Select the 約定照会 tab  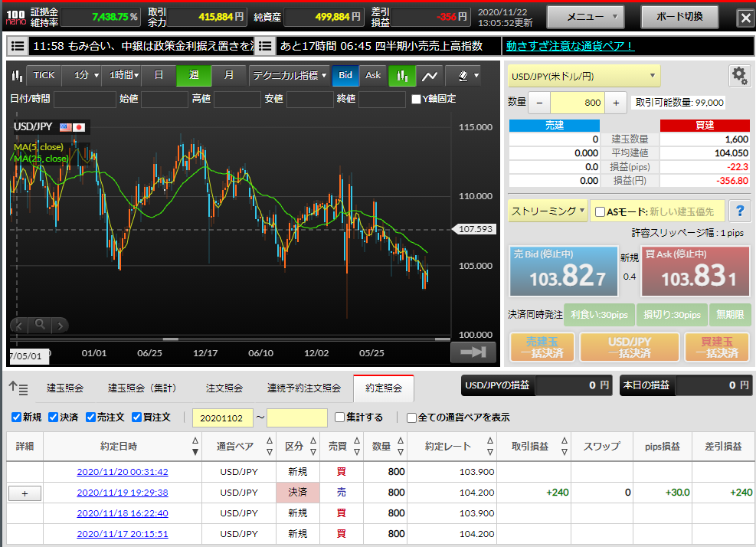pos(383,388)
